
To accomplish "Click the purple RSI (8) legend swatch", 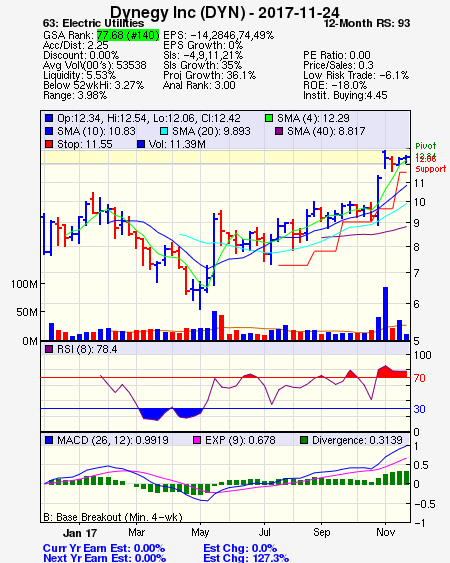I will point(49,349).
